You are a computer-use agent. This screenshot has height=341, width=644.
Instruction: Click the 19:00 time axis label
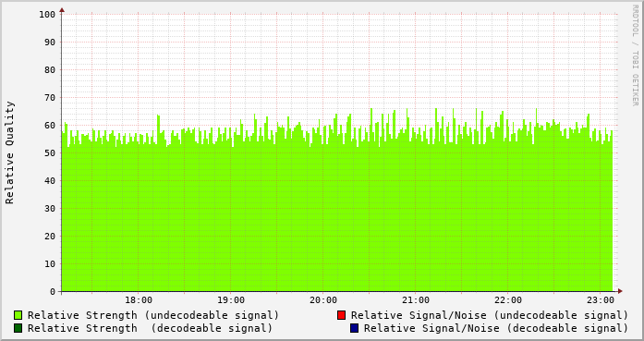coord(231,300)
